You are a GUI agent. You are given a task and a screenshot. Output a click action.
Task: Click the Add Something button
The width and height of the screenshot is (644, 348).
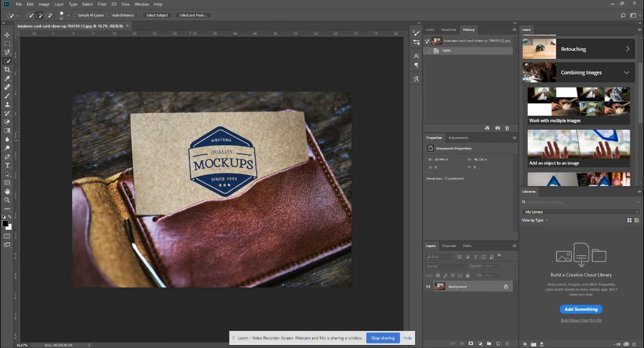pos(581,309)
